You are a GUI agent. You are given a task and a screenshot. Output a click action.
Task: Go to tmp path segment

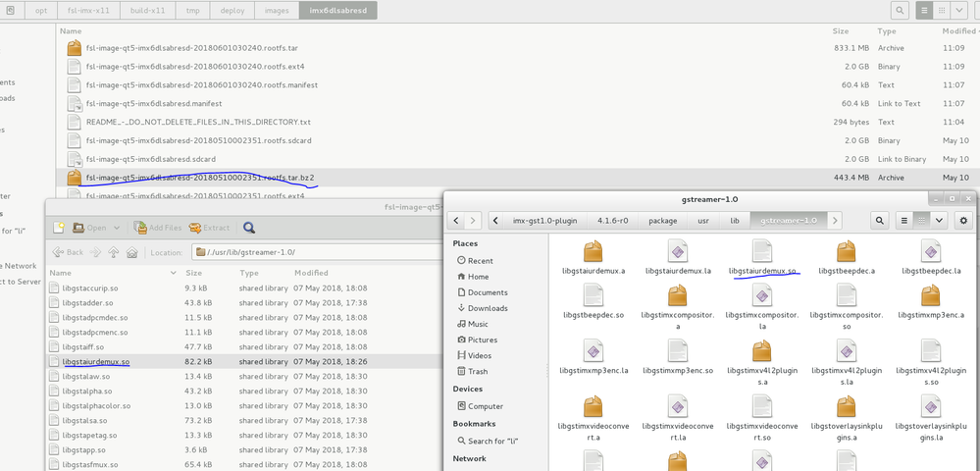pyautogui.click(x=192, y=11)
